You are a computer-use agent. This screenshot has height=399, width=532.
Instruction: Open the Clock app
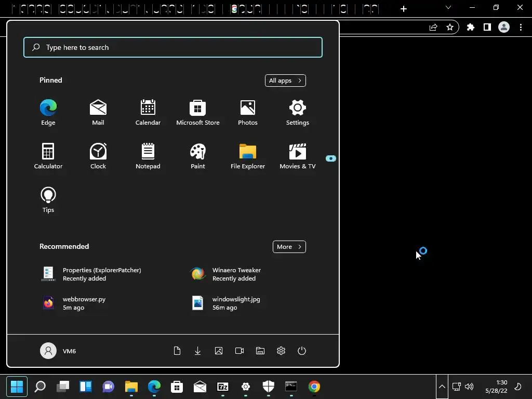point(98,156)
